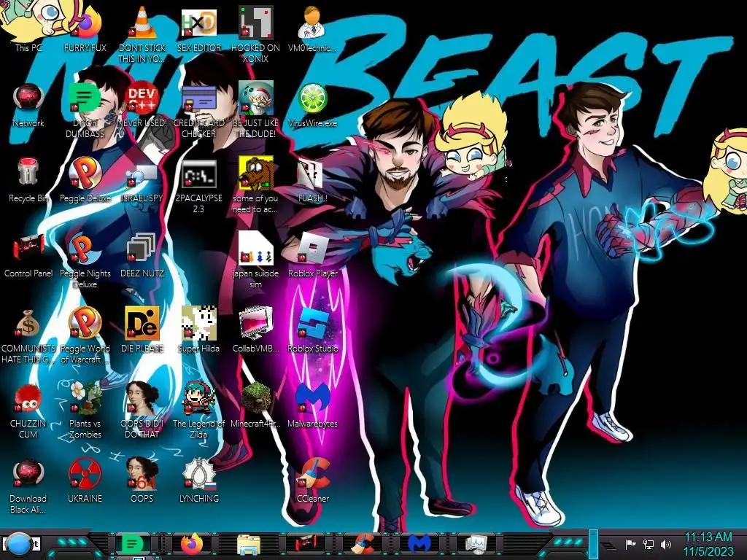Open OOPS DID I DO THAT shortcut
Screen dimensions: 747x560
[x=142, y=411]
